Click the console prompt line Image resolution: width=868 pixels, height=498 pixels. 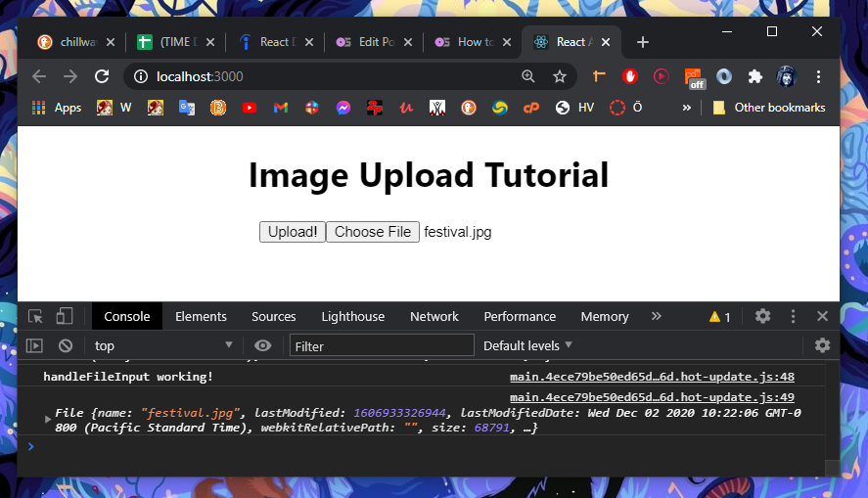click(421, 446)
